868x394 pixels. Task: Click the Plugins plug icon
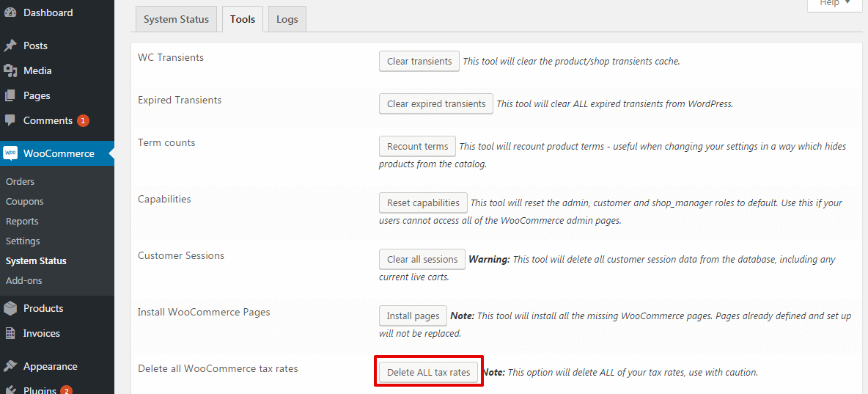point(10,390)
